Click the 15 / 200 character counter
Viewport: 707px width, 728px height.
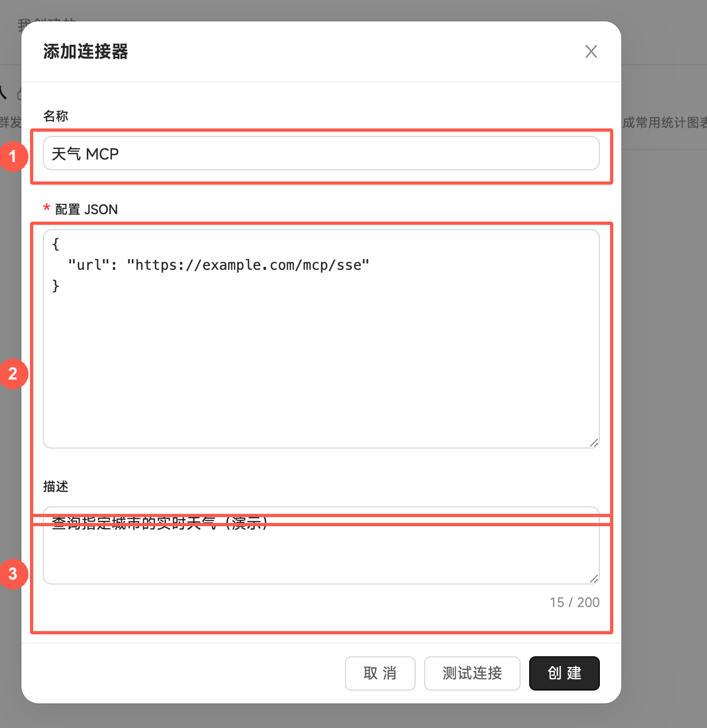coord(574,603)
